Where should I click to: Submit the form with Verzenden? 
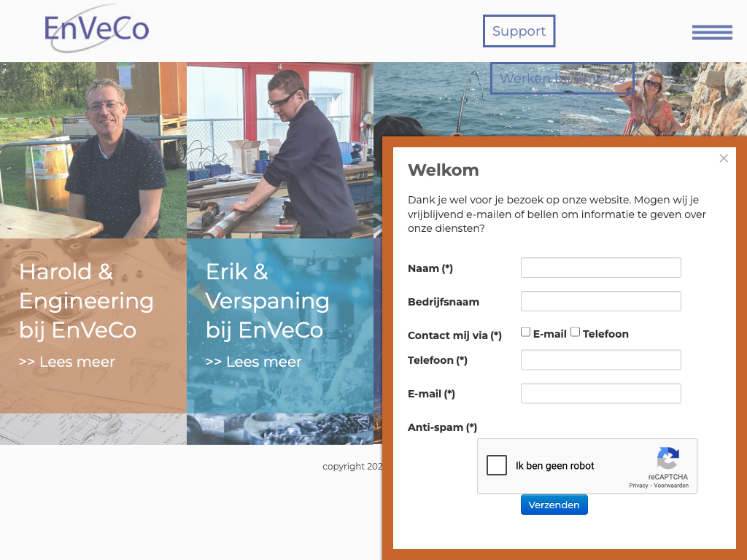coord(554,505)
